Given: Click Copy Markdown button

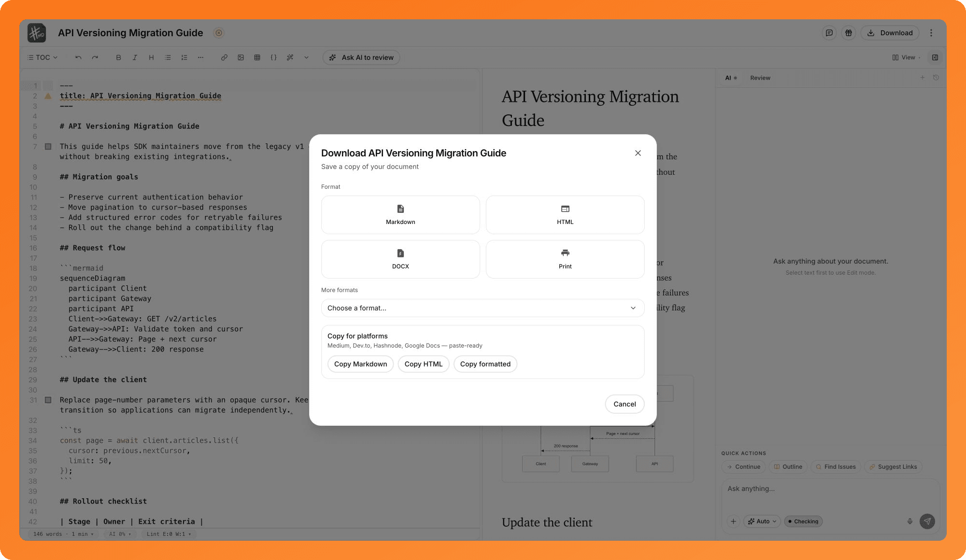Looking at the screenshot, I should click(360, 364).
